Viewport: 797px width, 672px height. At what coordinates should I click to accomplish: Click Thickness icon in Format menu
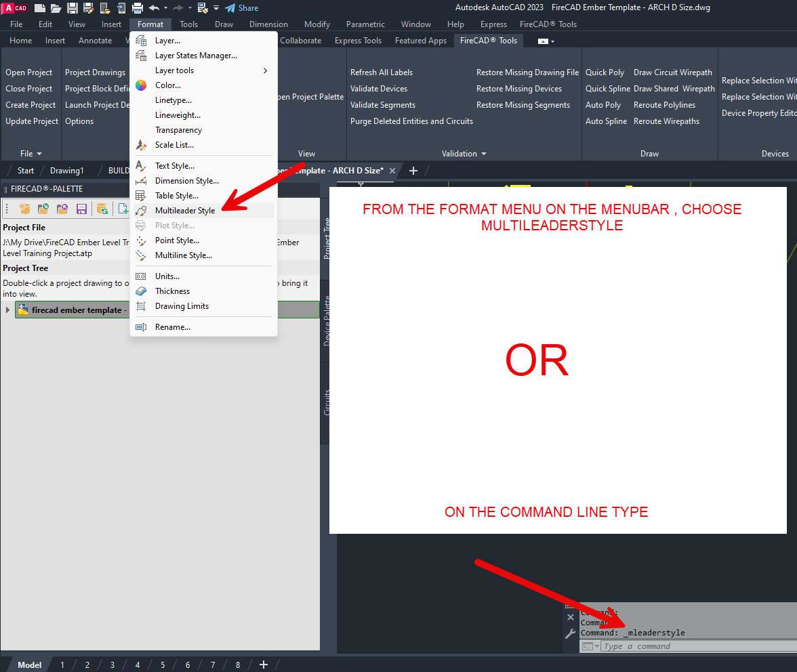(x=141, y=291)
